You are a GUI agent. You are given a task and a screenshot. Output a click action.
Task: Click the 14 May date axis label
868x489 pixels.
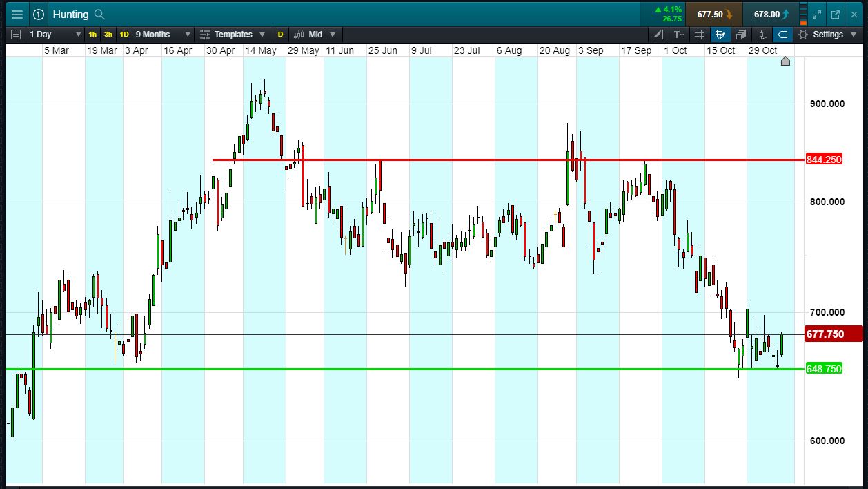[260, 50]
